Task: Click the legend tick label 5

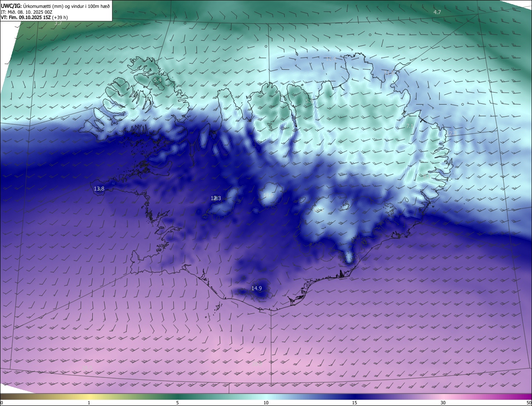Action: pos(177,403)
